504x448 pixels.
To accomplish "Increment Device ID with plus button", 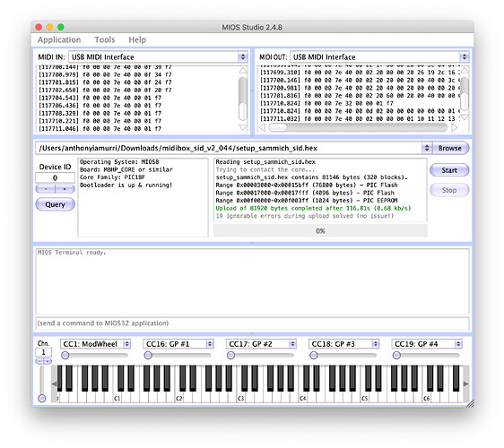I will (65, 189).
